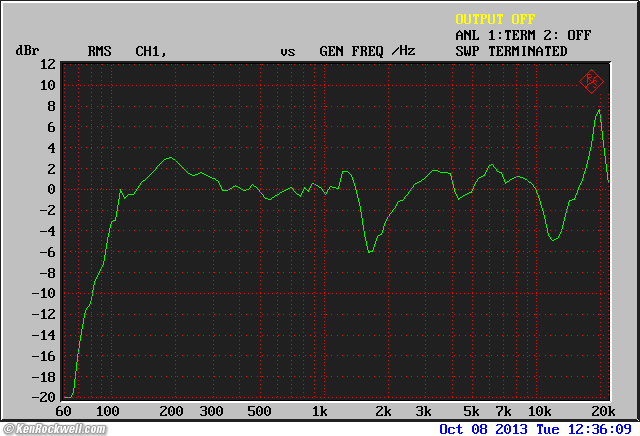The width and height of the screenshot is (640, 436).
Task: Select the 20k frequency axis label
Action: point(601,411)
